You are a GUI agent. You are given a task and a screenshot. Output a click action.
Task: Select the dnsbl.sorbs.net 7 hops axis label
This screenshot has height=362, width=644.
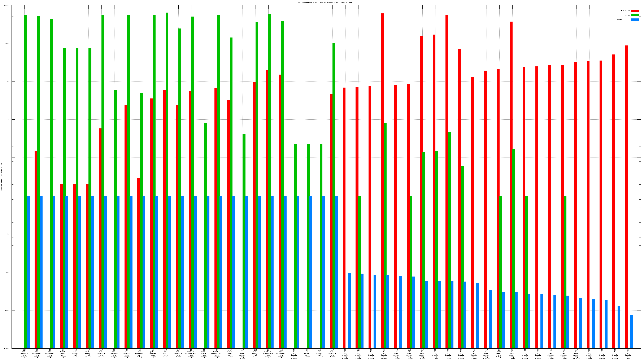[x=319, y=353]
